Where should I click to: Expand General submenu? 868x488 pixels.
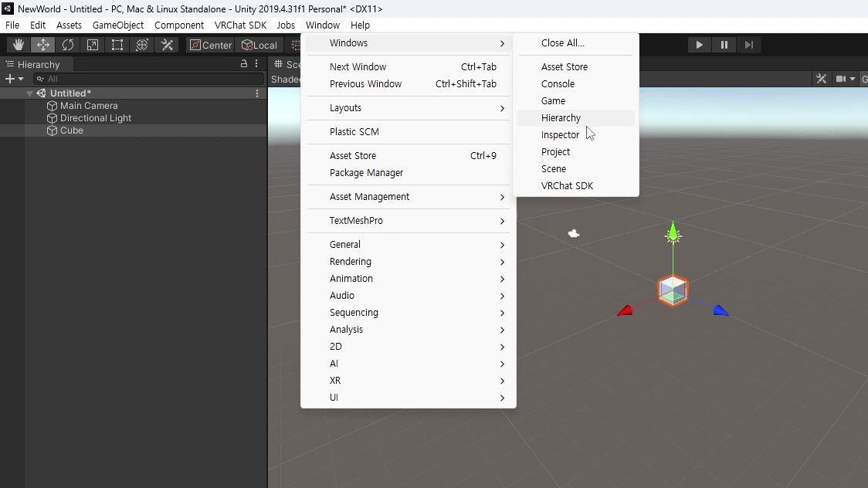tap(408, 245)
